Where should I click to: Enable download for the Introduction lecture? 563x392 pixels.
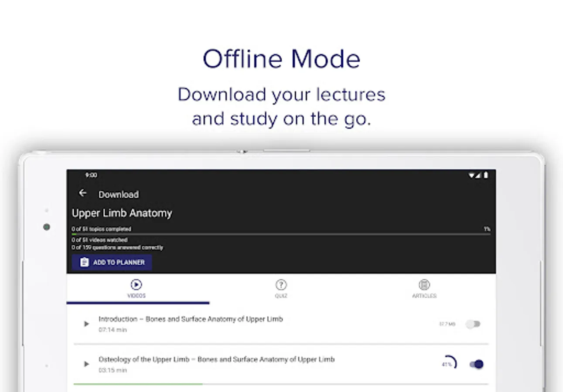click(473, 324)
